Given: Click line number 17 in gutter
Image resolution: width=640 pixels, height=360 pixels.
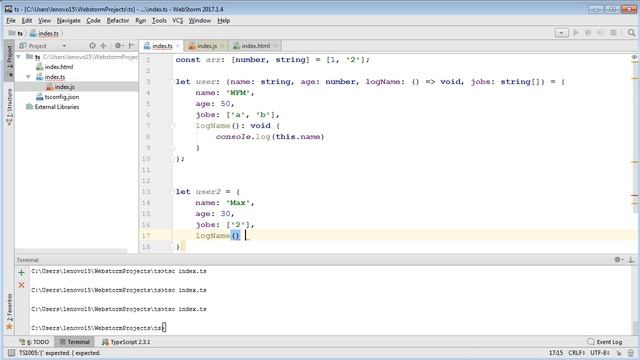Looking at the screenshot, I should (x=146, y=236).
